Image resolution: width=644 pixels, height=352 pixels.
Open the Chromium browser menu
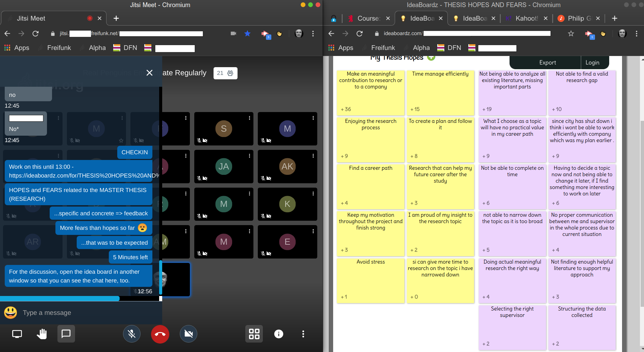click(636, 34)
